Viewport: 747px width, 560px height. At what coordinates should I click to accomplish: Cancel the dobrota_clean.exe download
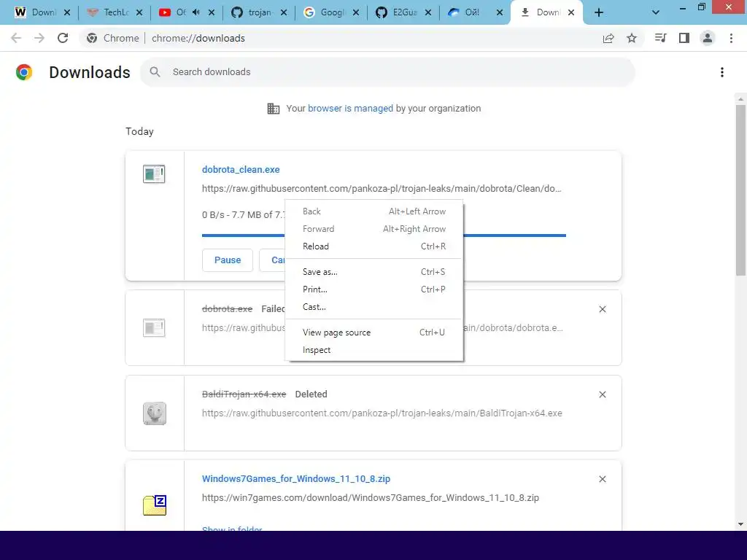point(273,260)
